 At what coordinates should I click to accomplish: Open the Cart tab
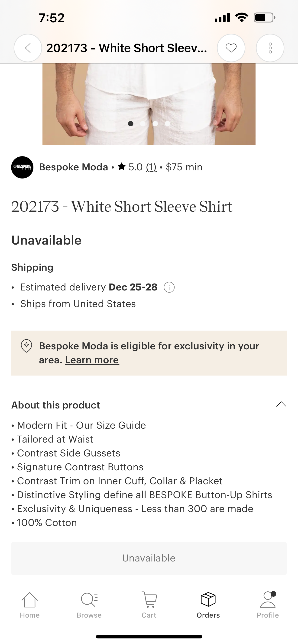[149, 605]
